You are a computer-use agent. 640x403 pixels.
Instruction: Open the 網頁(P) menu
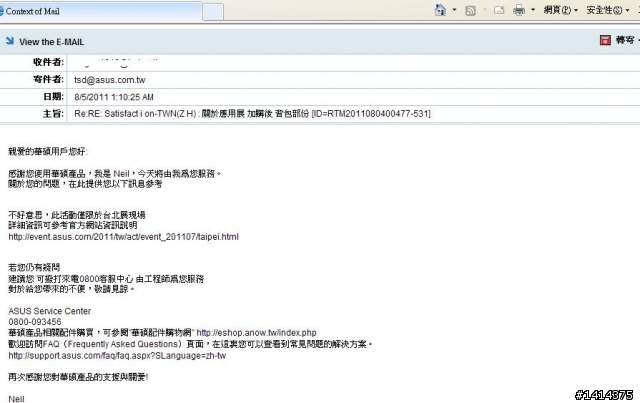pos(560,10)
